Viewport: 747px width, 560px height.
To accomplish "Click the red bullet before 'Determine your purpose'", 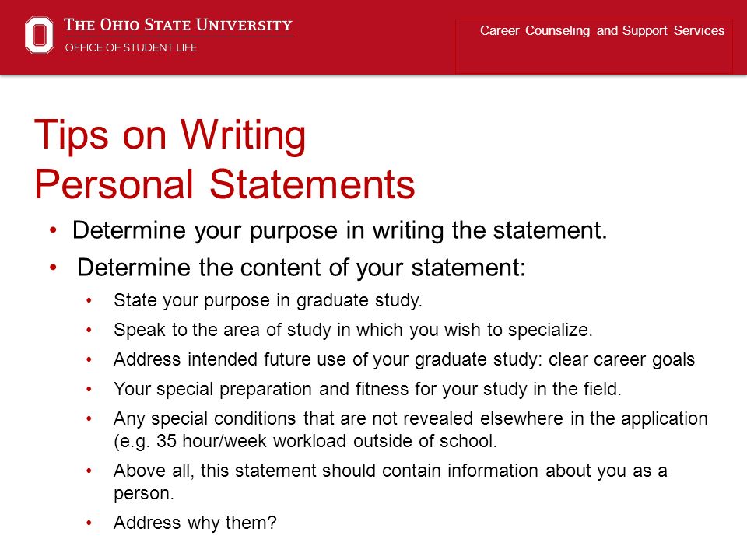I will (x=53, y=230).
